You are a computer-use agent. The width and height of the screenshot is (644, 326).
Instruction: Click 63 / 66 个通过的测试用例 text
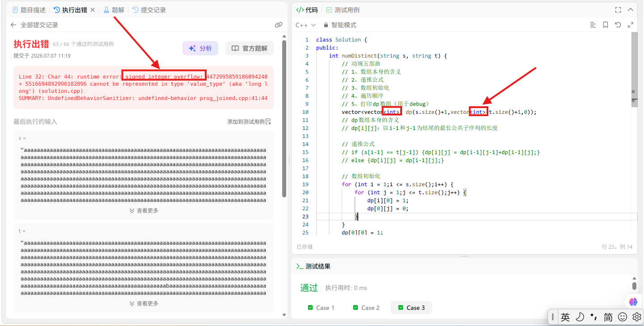83,44
